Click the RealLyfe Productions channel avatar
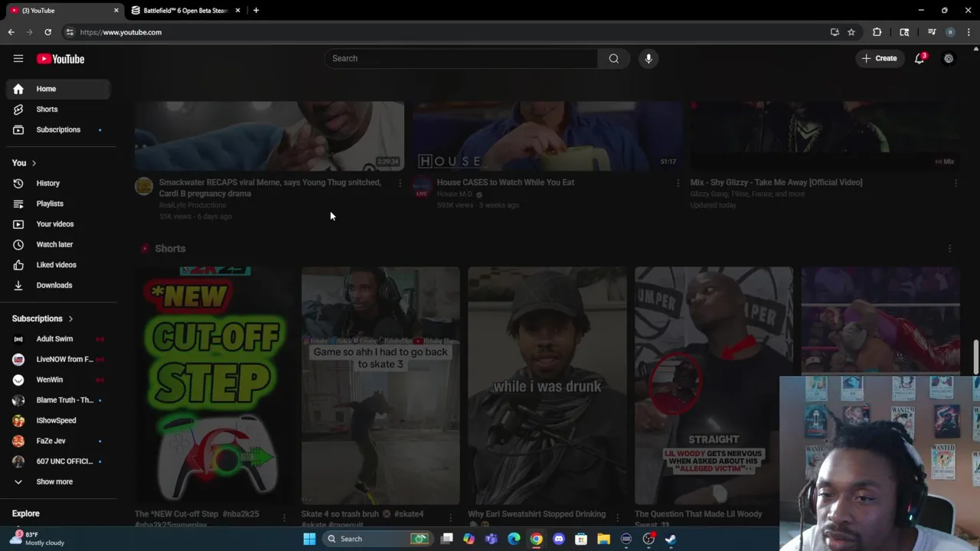 pos(144,186)
